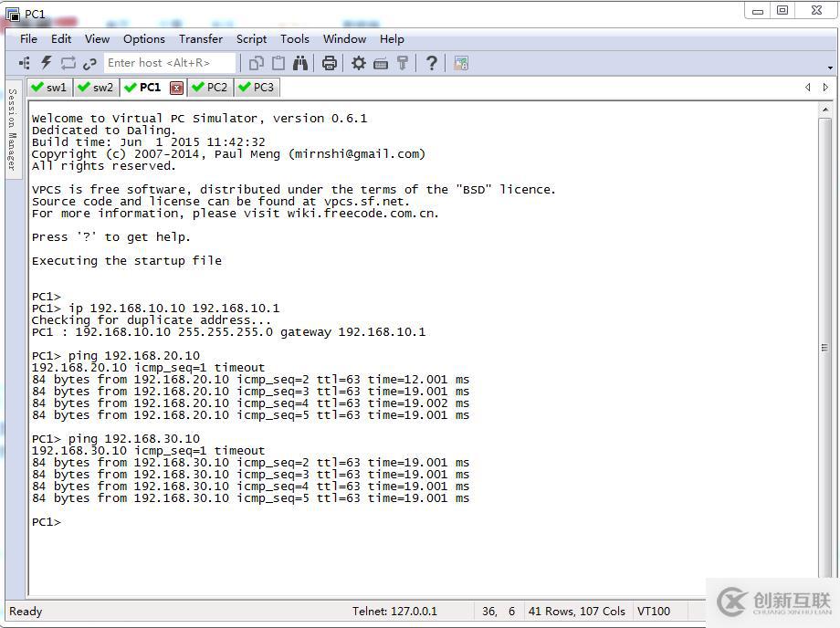Click the Quick Connect lightning icon
Screen dimensions: 840x628
pyautogui.click(x=46, y=63)
